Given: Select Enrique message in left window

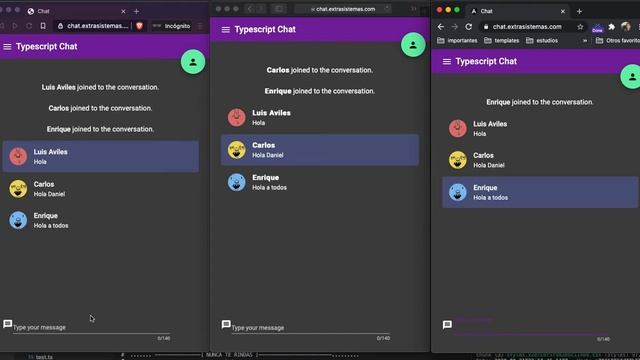Looking at the screenshot, I should point(101,220).
